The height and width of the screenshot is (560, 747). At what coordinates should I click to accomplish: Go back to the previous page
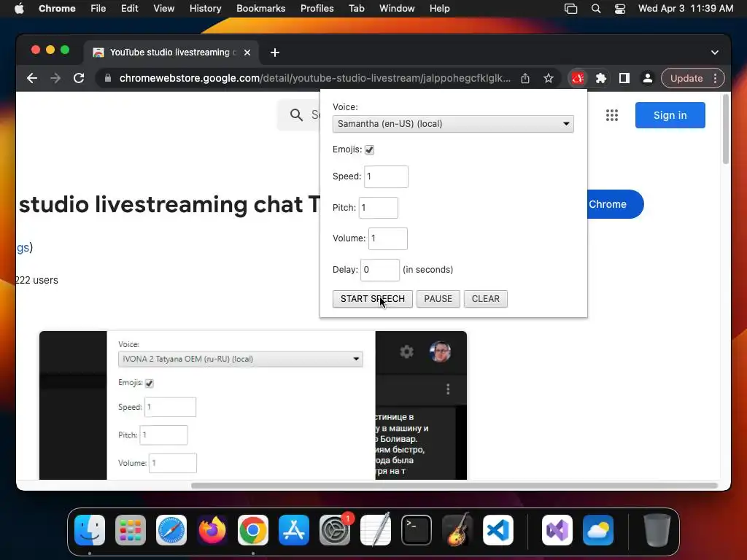(x=32, y=78)
